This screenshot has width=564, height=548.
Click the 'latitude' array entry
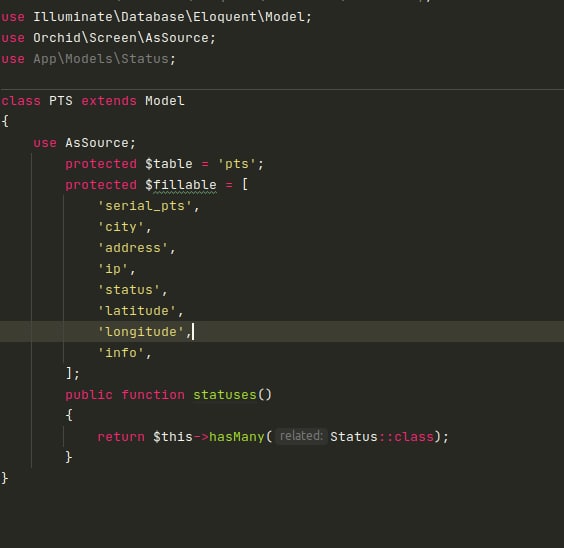click(137, 311)
